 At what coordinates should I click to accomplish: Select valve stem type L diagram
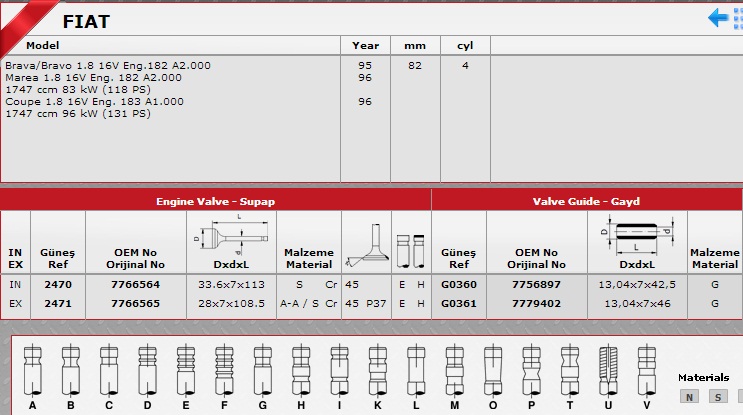[x=415, y=371]
